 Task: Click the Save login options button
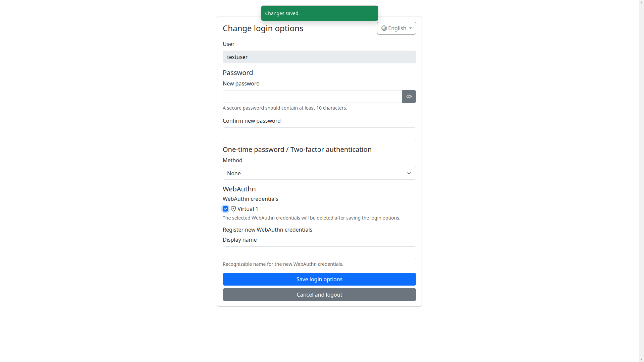[x=319, y=279]
